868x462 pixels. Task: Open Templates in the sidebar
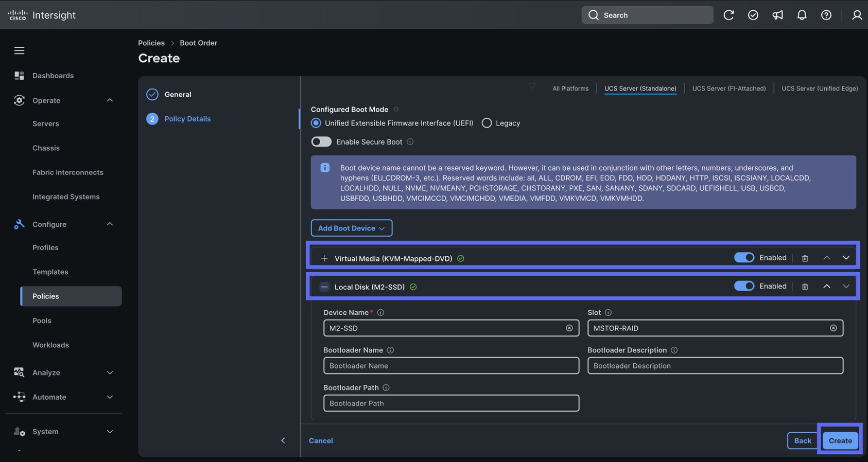(x=50, y=272)
